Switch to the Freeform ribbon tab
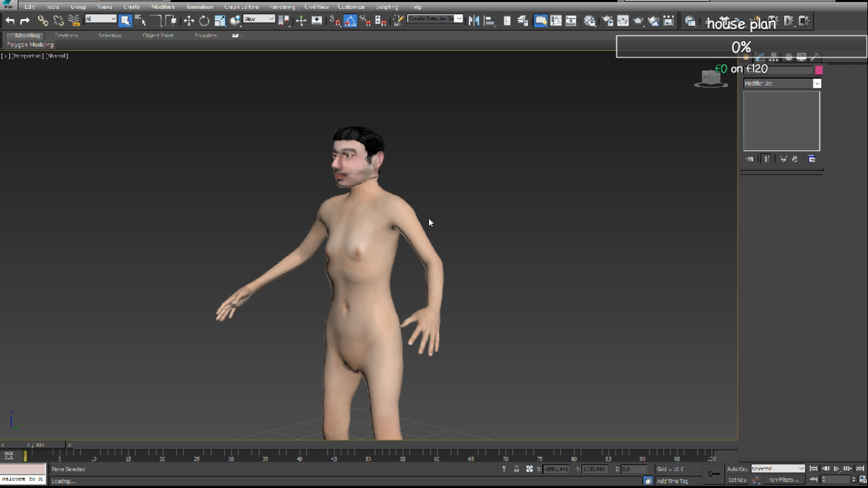868x488 pixels. 66,36
